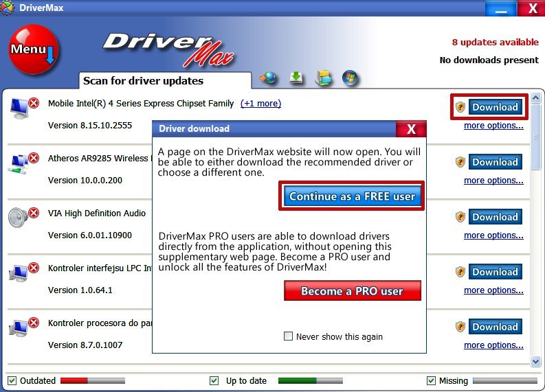Screen dimensions: 545x392
Task: Click shield icon beside Intel Chipset Download
Action: point(460,106)
